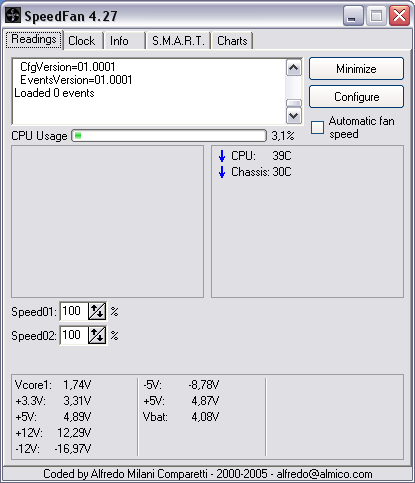
Task: Switch to the Readings tab
Action: pos(34,40)
